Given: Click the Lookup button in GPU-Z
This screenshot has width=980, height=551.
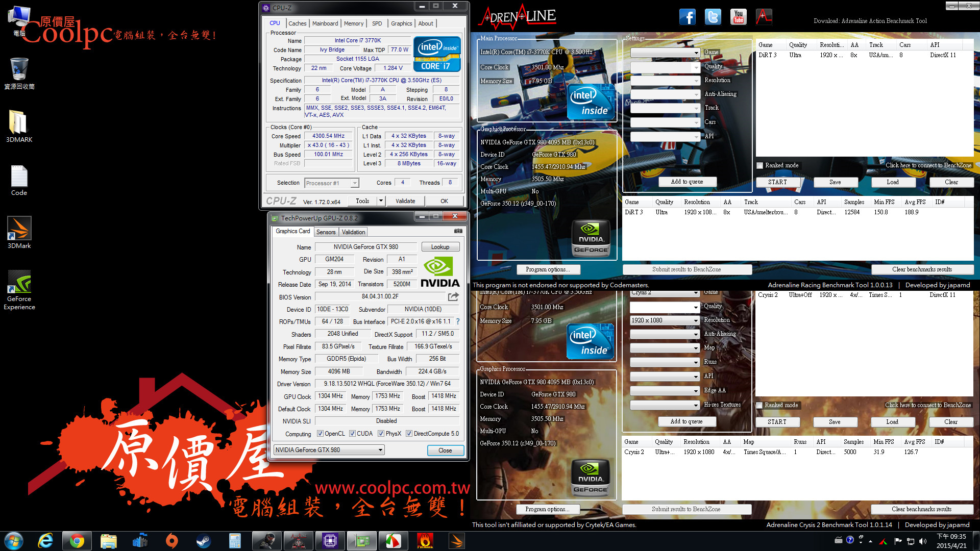Looking at the screenshot, I should coord(440,247).
